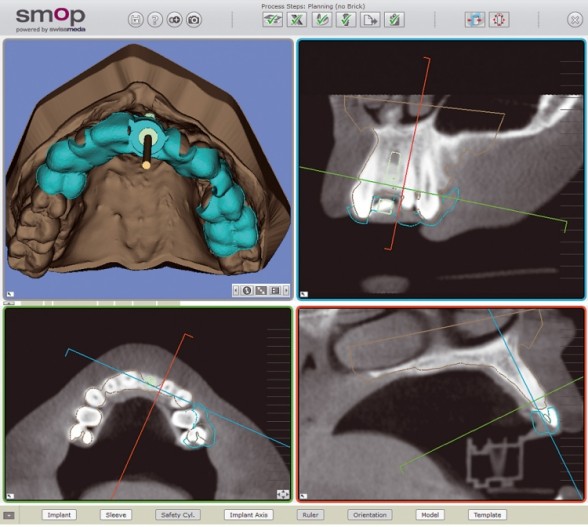Click the blue highlighted horizontal-arrows view icon
588x527 pixels.
pyautogui.click(x=475, y=20)
